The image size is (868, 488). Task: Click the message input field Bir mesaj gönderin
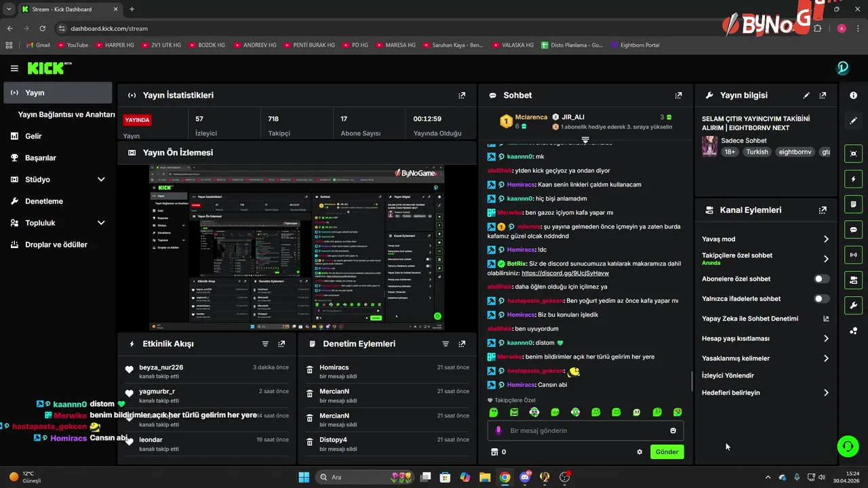[586, 430]
